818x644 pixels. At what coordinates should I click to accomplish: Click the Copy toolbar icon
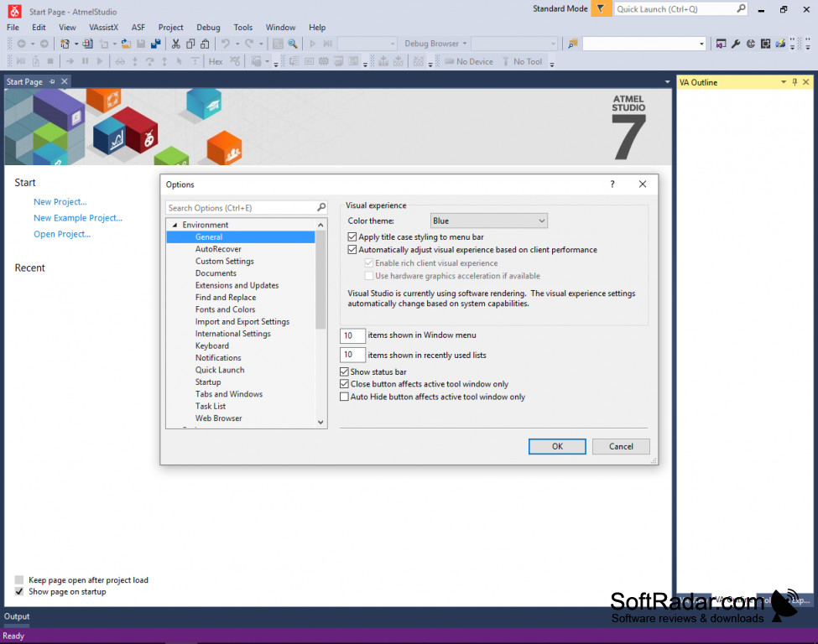click(x=190, y=44)
